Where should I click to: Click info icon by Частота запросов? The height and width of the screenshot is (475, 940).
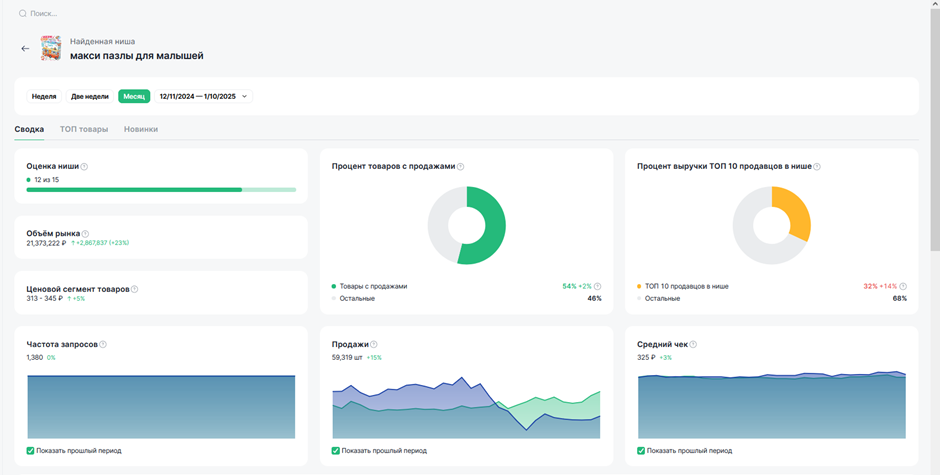103,344
